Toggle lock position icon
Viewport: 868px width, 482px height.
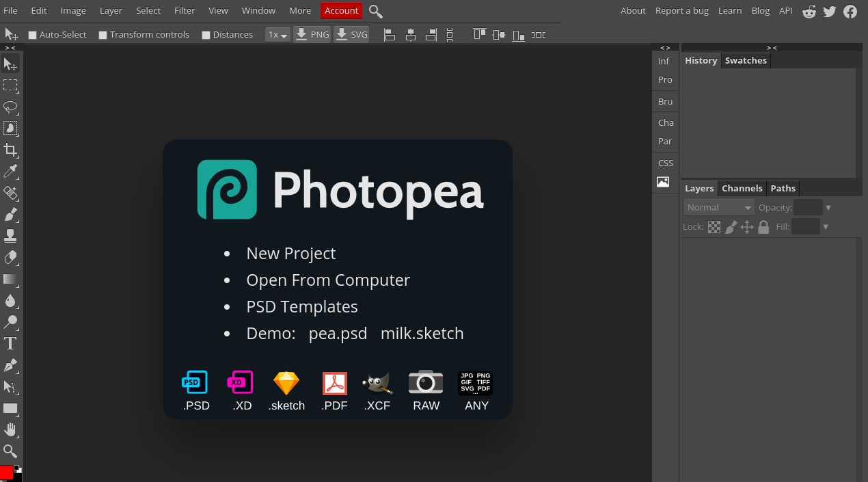pyautogui.click(x=747, y=227)
